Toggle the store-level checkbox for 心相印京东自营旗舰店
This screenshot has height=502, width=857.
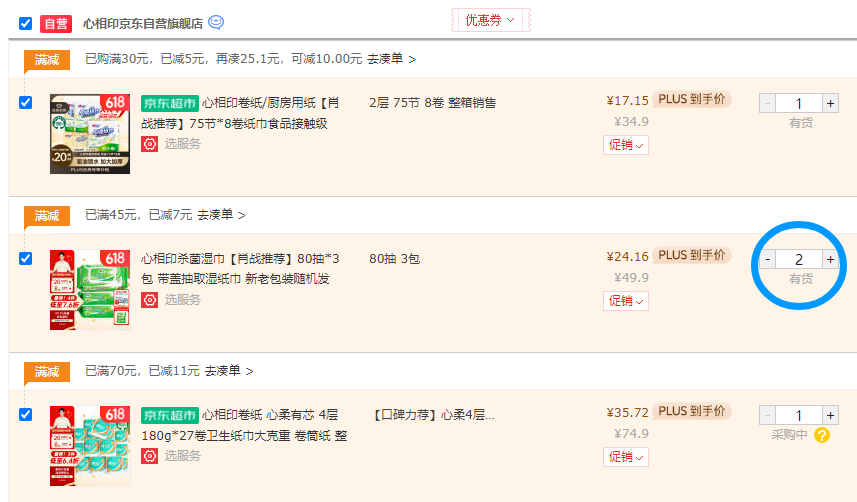click(25, 24)
